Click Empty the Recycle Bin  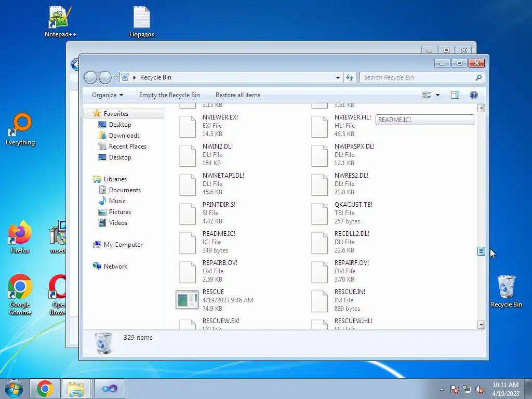(x=169, y=96)
